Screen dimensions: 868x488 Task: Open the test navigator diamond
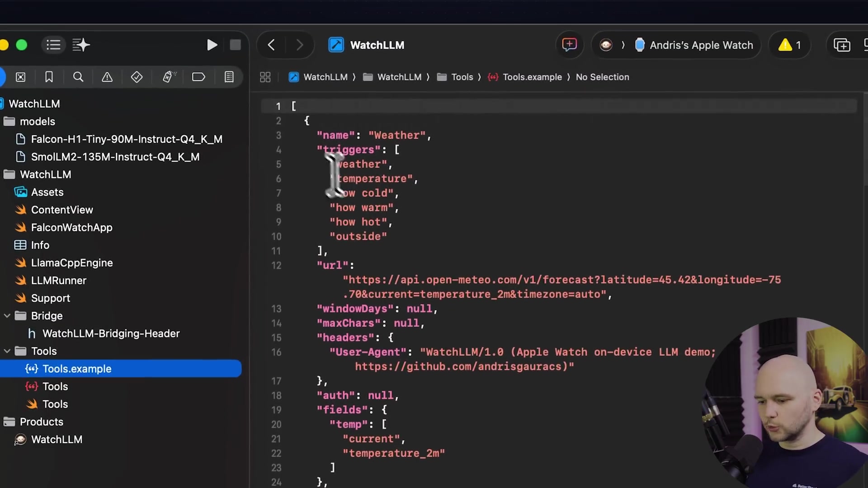click(137, 77)
